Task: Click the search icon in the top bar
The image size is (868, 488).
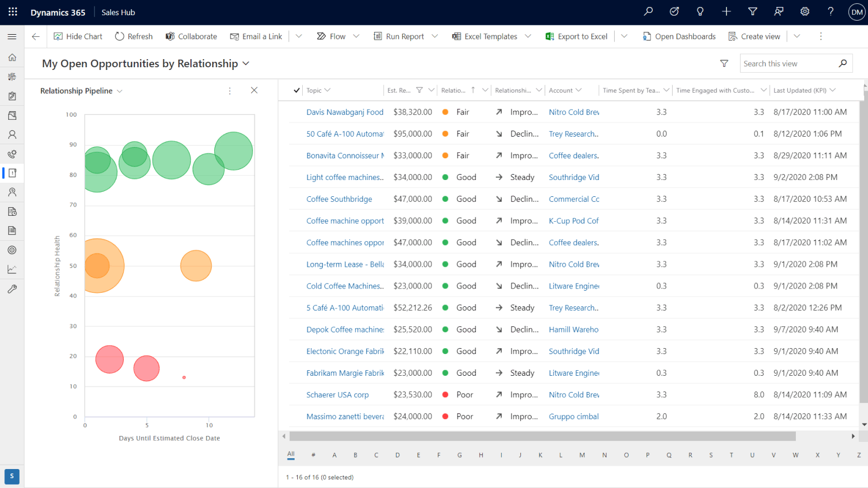Action: click(648, 11)
